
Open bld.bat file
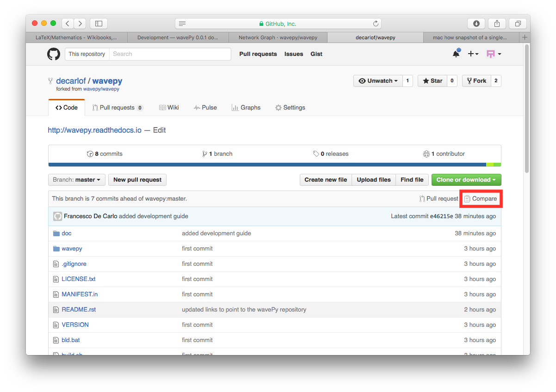click(71, 340)
